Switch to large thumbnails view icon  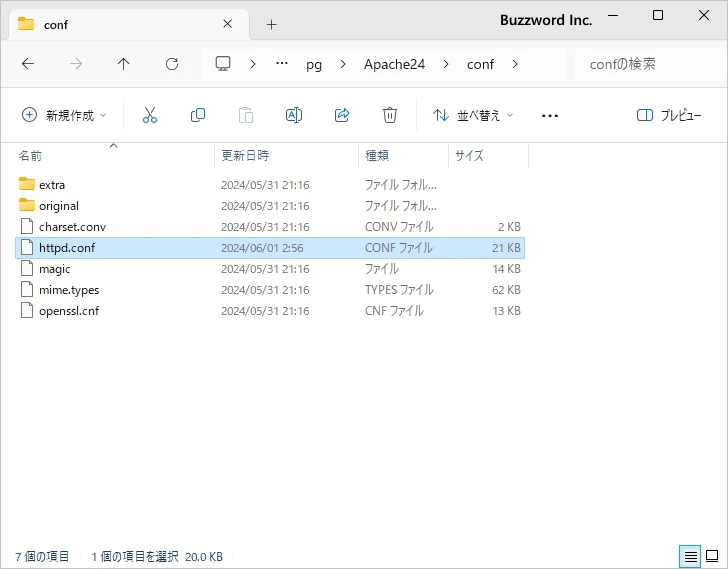[x=713, y=556]
